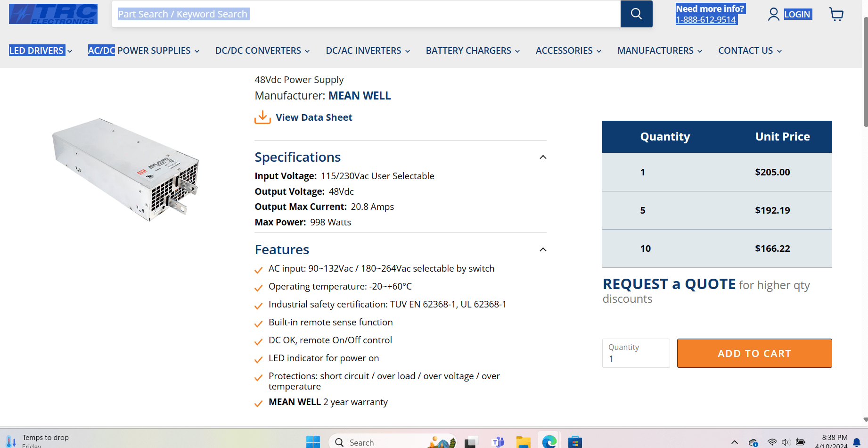Open CONTACT US menu
Image resolution: width=868 pixels, height=448 pixels.
tap(750, 50)
